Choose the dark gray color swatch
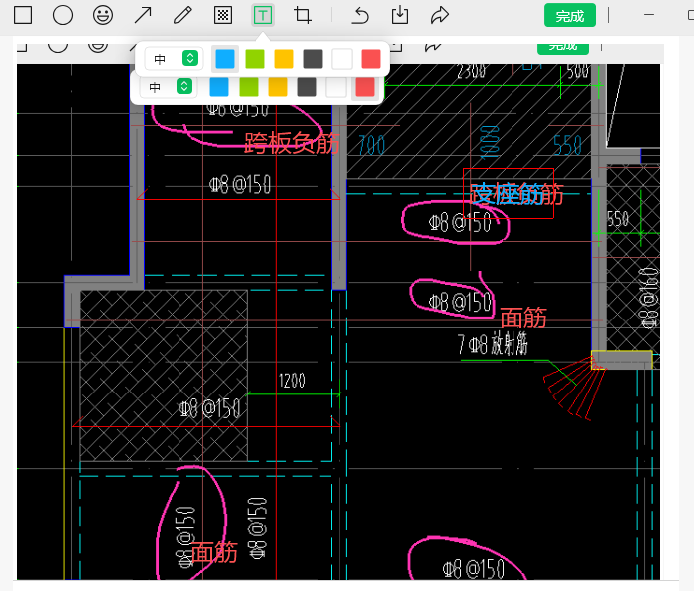Screen dimensions: 694x591 tap(313, 59)
